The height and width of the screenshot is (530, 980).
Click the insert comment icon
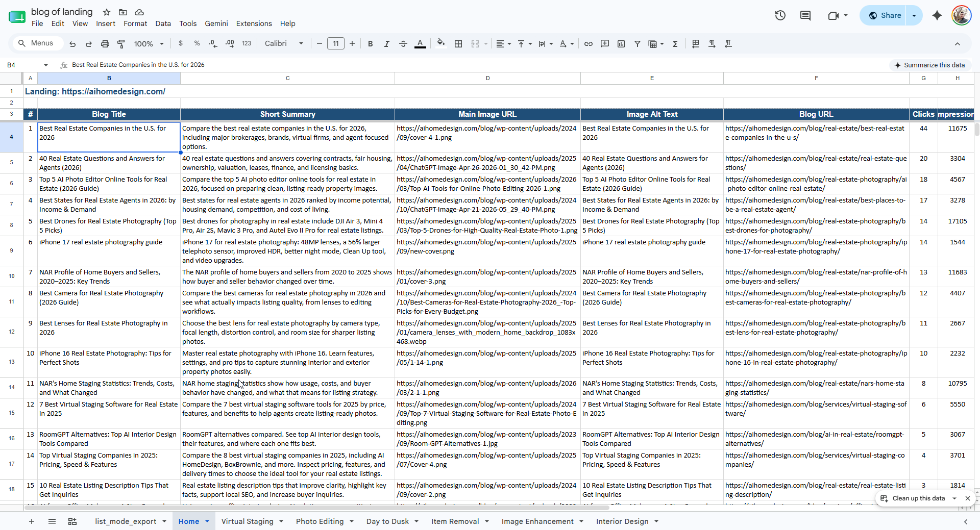[x=605, y=44]
